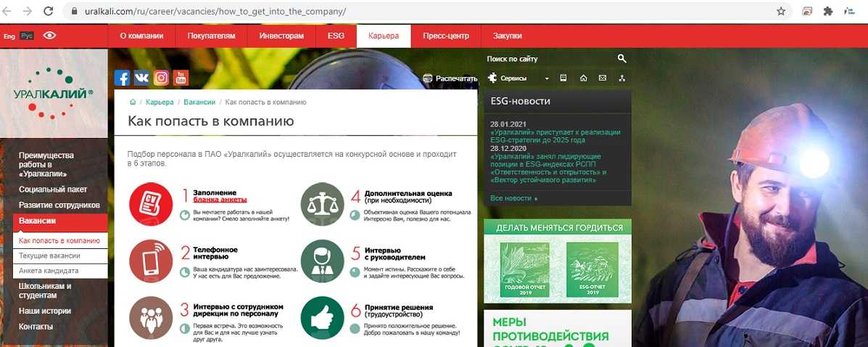Open the Пресс-центр menu item

[446, 36]
